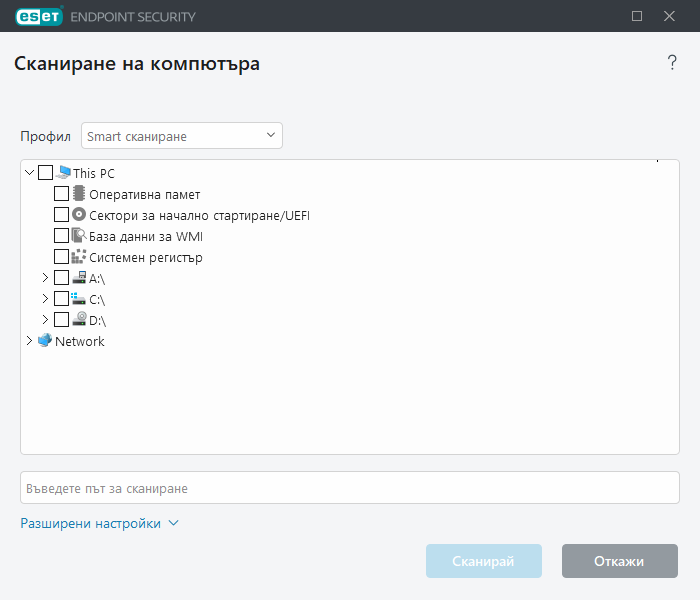Open the Профил Smart сканиране dropdown
This screenshot has height=600, width=700.
point(182,136)
